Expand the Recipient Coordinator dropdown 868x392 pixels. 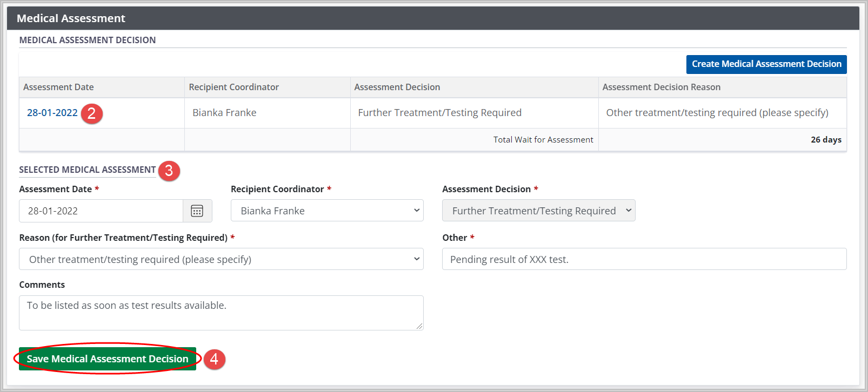click(x=327, y=211)
